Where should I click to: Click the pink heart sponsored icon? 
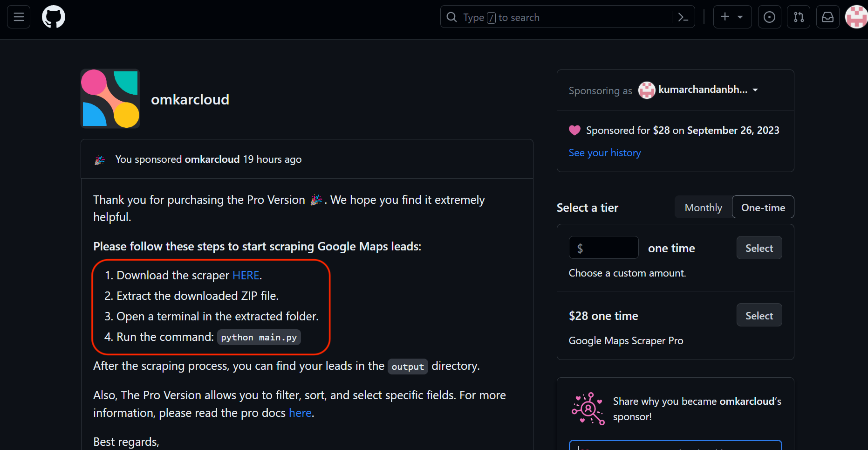click(574, 131)
